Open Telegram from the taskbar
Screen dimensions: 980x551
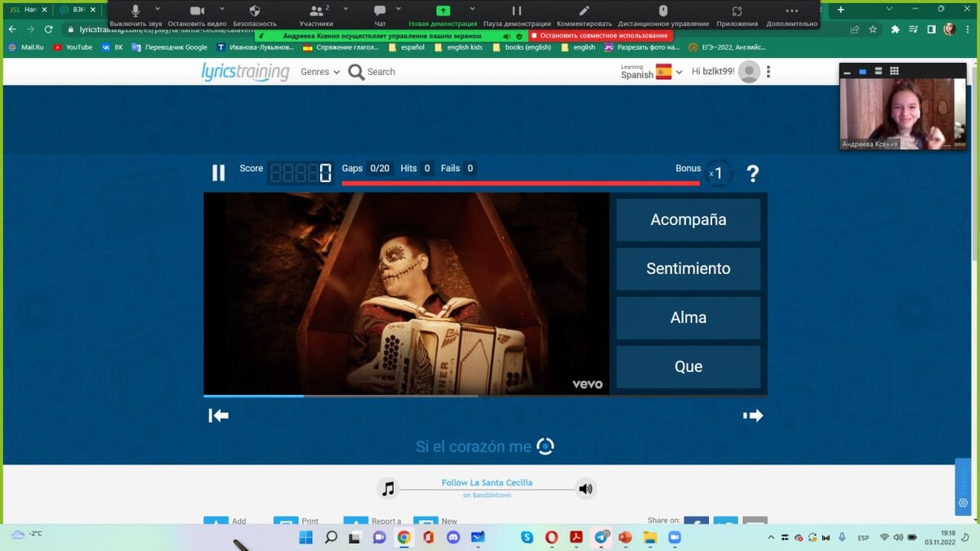(602, 537)
